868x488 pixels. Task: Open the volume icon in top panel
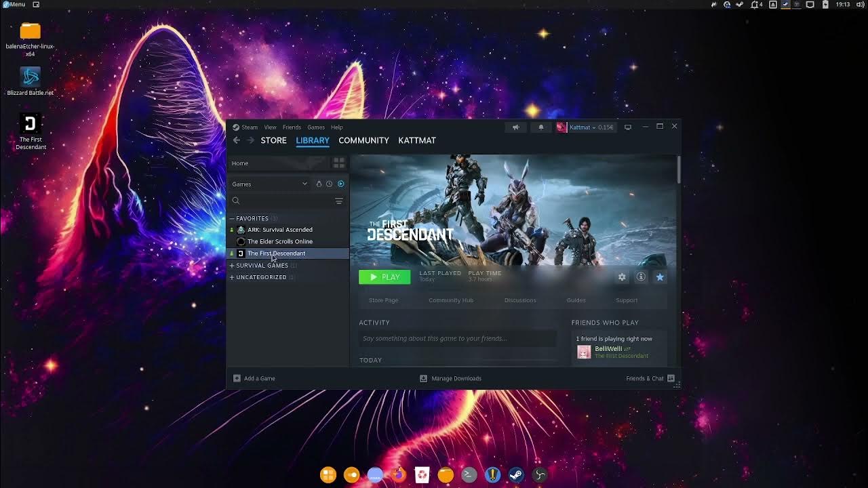(861, 4)
